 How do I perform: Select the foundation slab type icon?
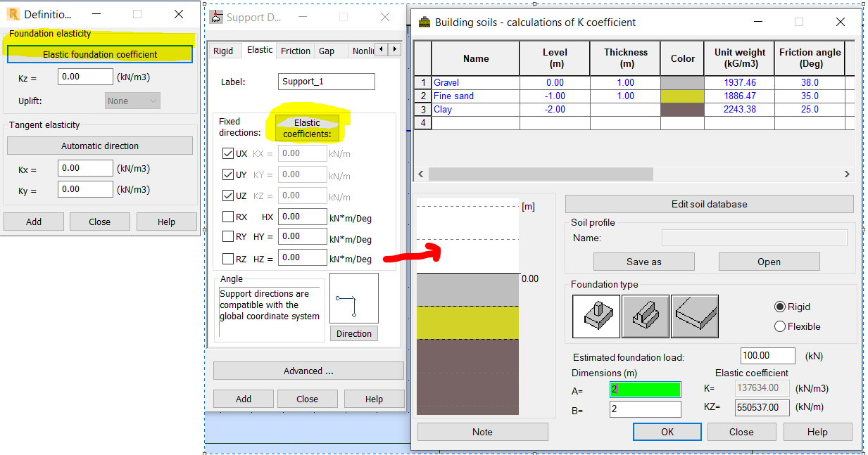pyautogui.click(x=694, y=316)
